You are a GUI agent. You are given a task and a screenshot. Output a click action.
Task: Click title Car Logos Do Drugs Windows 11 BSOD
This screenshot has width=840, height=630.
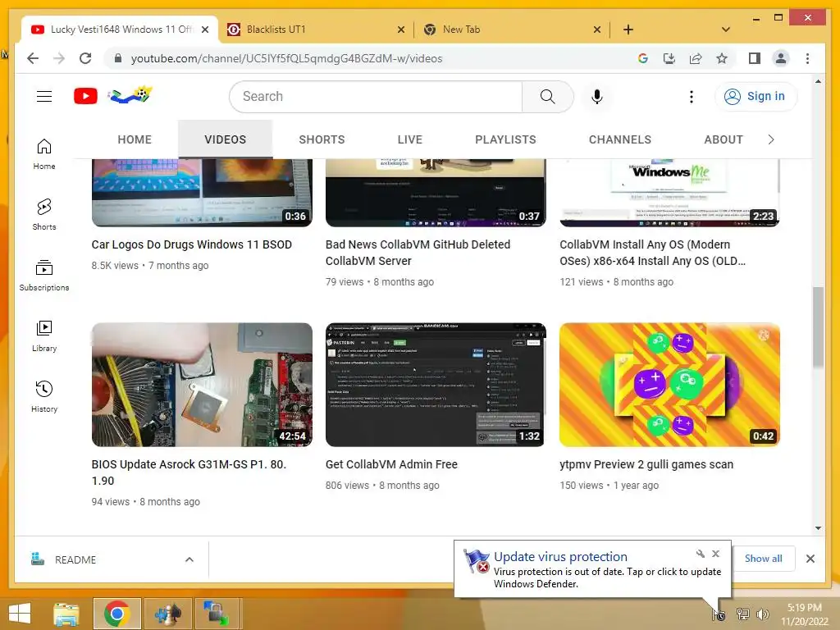click(x=192, y=244)
